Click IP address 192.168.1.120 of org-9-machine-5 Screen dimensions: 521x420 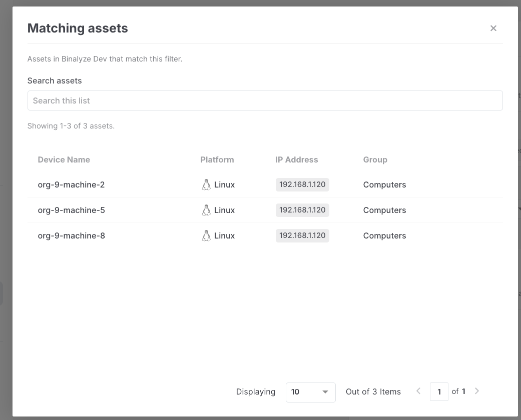(x=302, y=210)
